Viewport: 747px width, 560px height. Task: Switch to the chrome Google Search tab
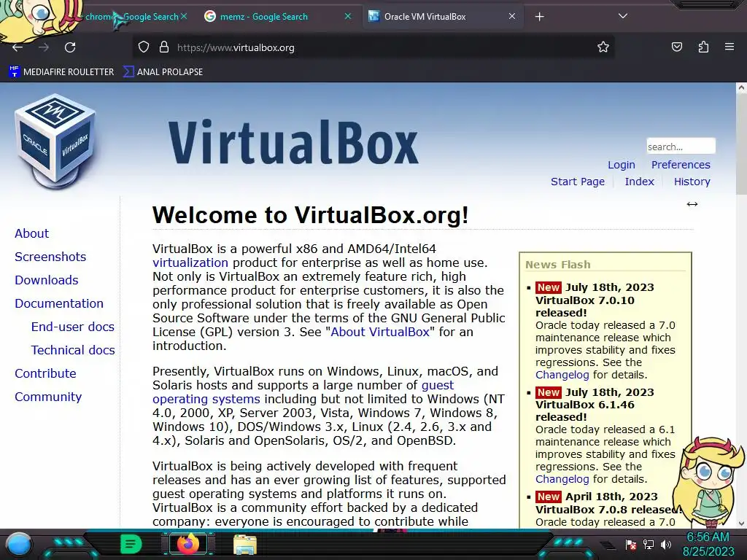[132, 17]
